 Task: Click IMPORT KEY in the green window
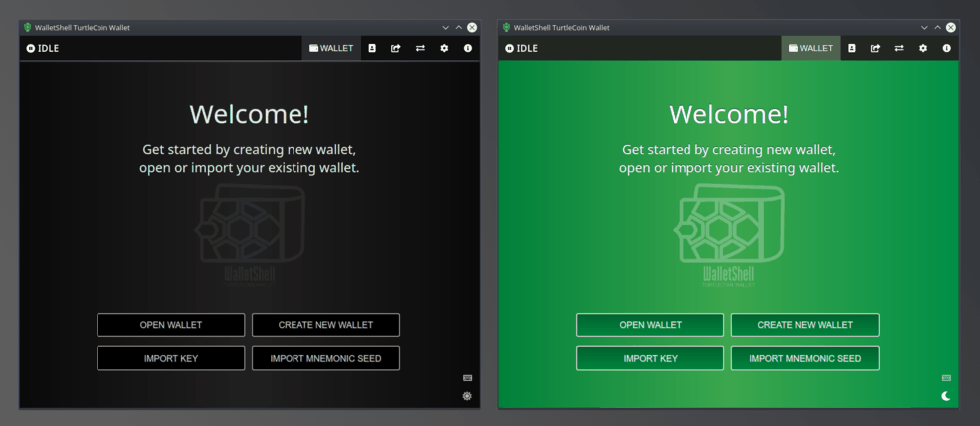click(x=650, y=358)
